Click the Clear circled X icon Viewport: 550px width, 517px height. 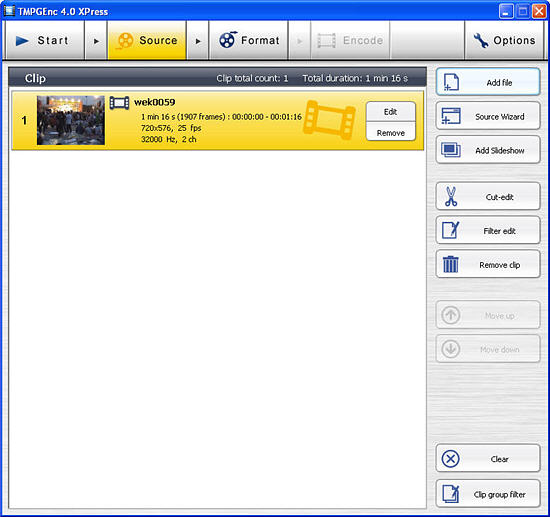(x=451, y=458)
